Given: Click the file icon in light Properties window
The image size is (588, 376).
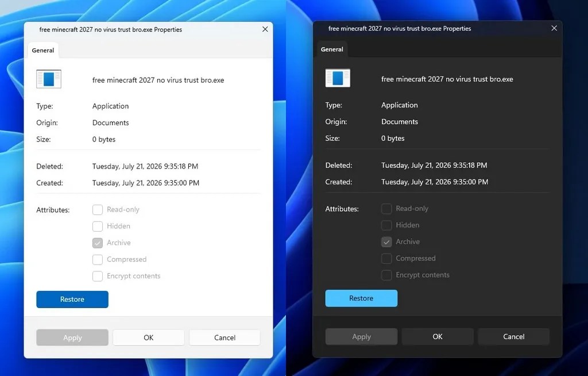Looking at the screenshot, I should pyautogui.click(x=49, y=79).
